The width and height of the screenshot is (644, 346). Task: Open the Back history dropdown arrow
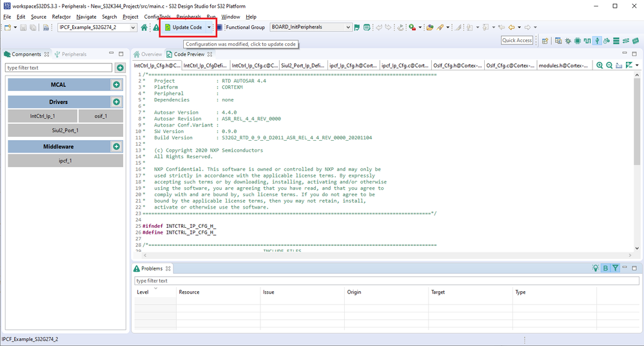tap(519, 27)
